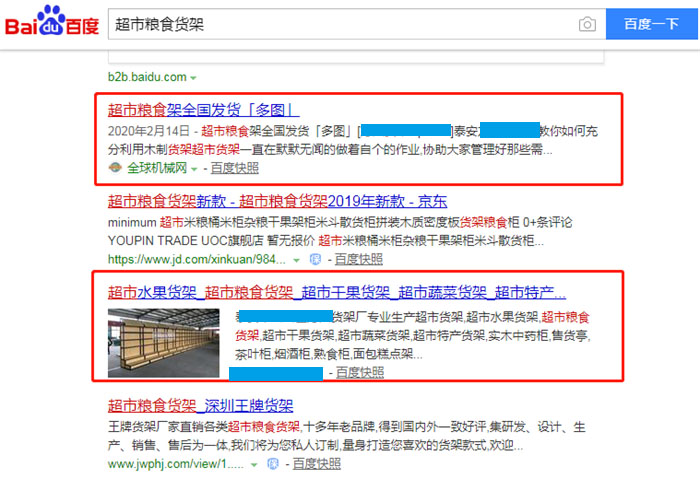The width and height of the screenshot is (700, 479).
Task: Open 百度快照 for the jwphj.com result
Action: click(x=317, y=464)
